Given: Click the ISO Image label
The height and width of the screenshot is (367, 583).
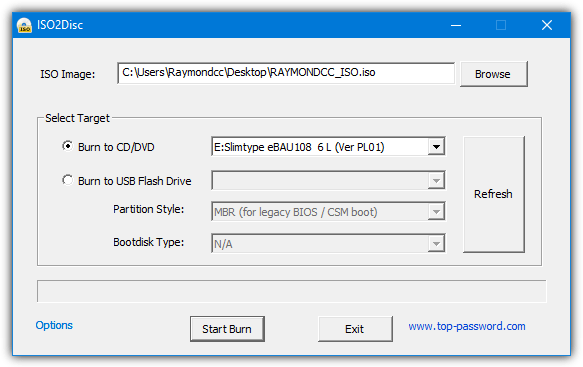Looking at the screenshot, I should click(x=67, y=74).
